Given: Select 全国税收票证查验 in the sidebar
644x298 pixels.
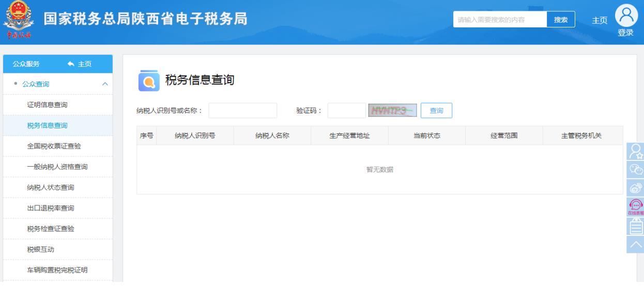Looking at the screenshot, I should click(54, 146).
